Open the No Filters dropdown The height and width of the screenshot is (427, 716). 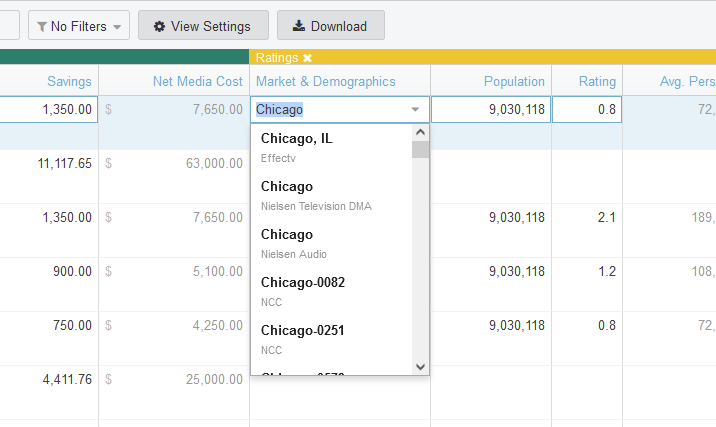(79, 26)
